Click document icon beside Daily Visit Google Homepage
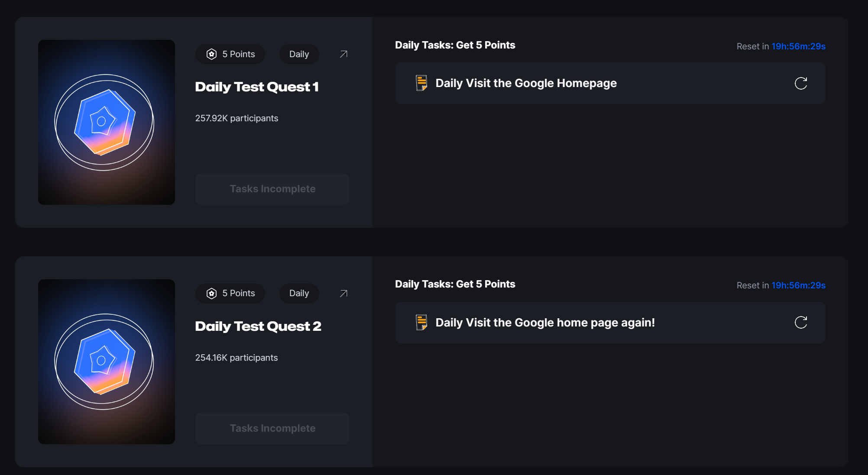Image resolution: width=868 pixels, height=475 pixels. (421, 83)
